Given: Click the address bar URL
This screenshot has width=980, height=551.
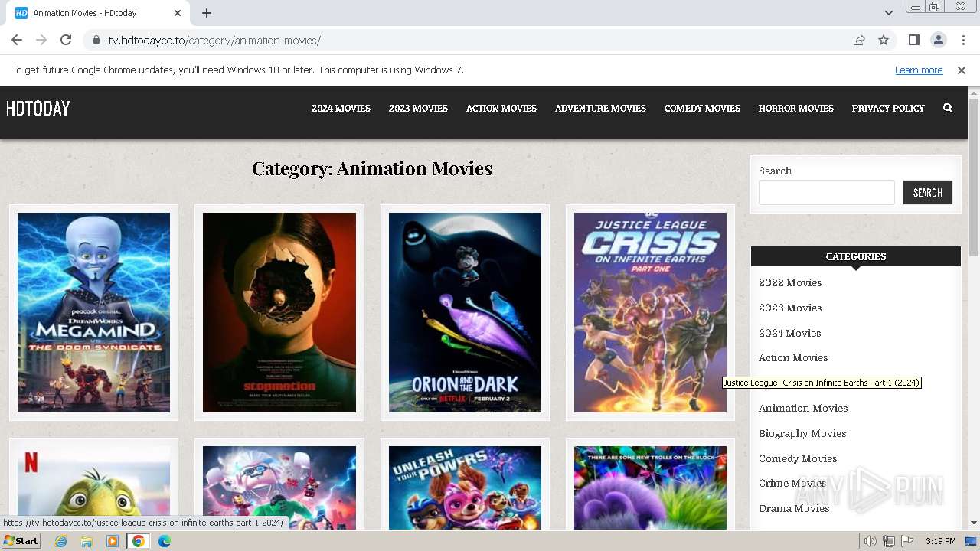Looking at the screenshot, I should (214, 40).
